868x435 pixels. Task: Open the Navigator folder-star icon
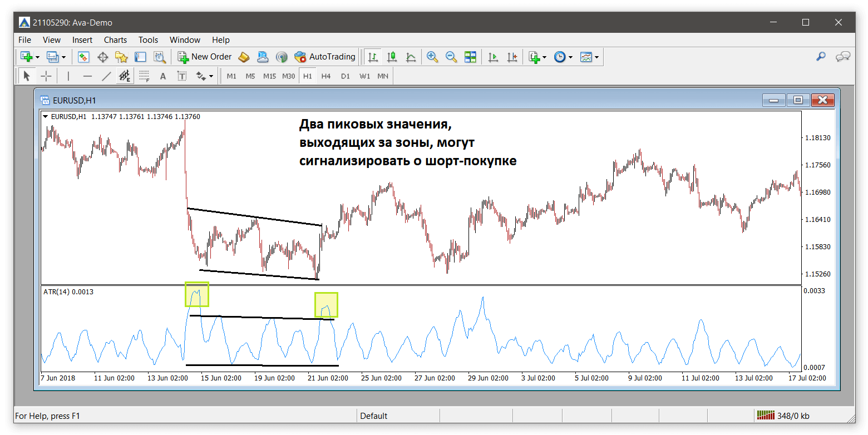pyautogui.click(x=121, y=57)
